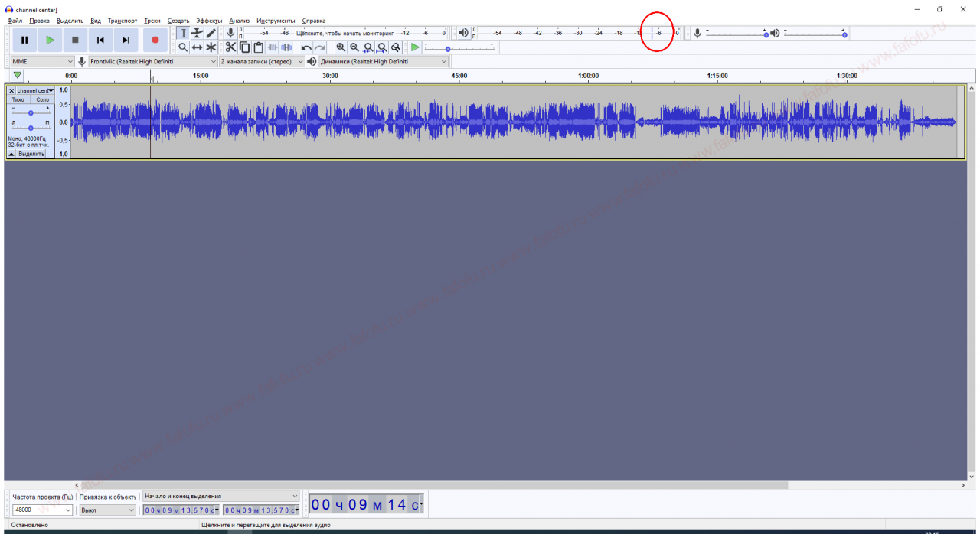Open the Привязка к объекту Выкл dropdown
Viewport: 980px width, 534px height.
[x=107, y=510]
